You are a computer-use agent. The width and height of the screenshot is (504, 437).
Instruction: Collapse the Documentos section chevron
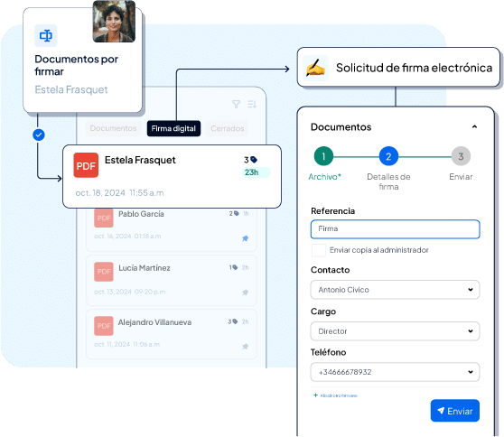(474, 127)
